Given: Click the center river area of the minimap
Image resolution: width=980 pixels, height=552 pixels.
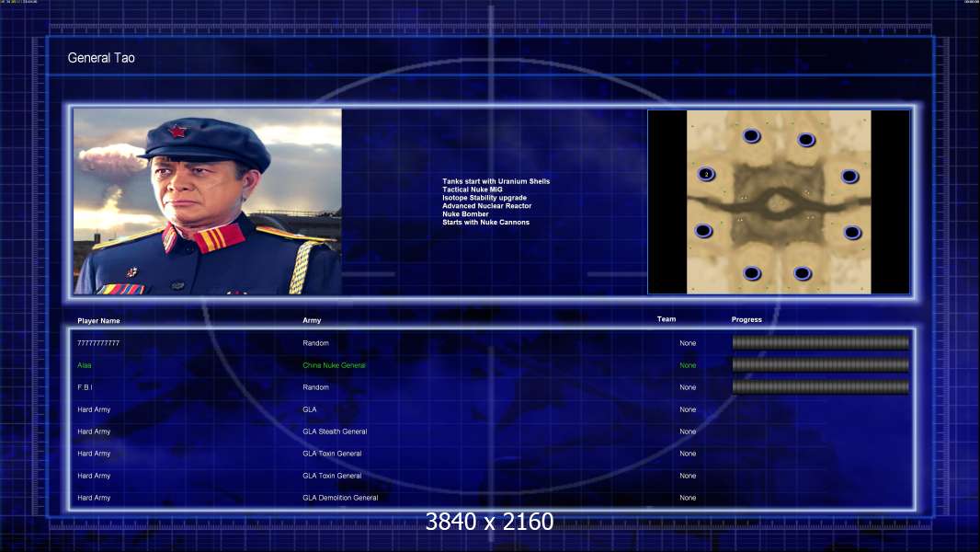Looking at the screenshot, I should 777,203.
